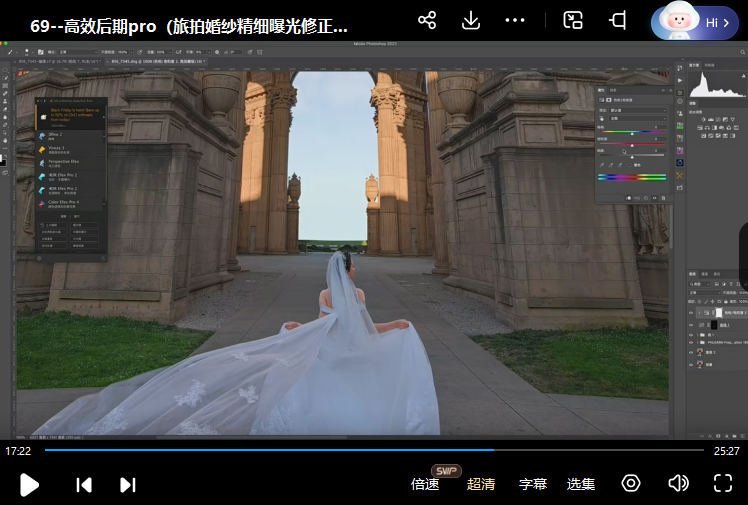This screenshot has width=748, height=505.
Task: Open the three-dot more options menu
Action: coord(514,21)
